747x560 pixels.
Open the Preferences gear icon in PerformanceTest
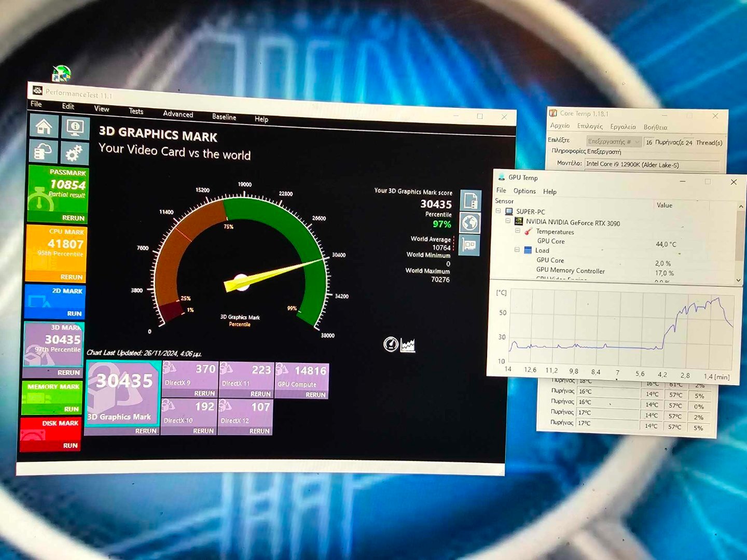pyautogui.click(x=74, y=153)
